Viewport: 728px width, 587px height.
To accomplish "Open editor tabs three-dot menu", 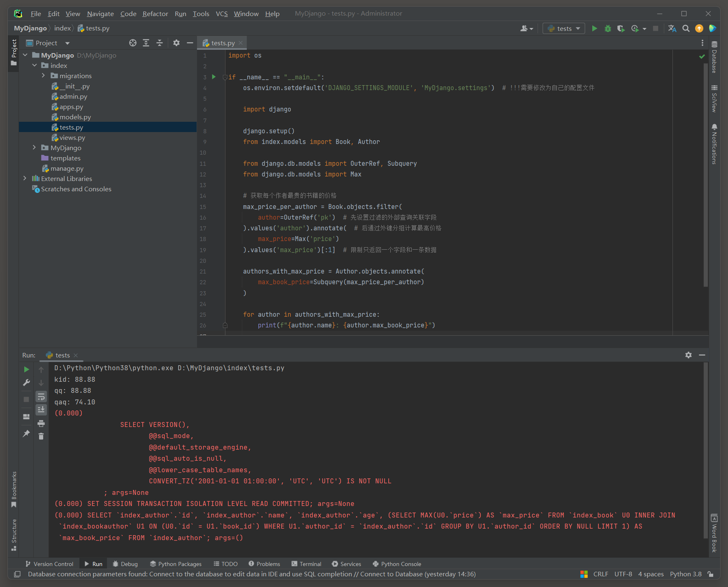I will (x=702, y=43).
